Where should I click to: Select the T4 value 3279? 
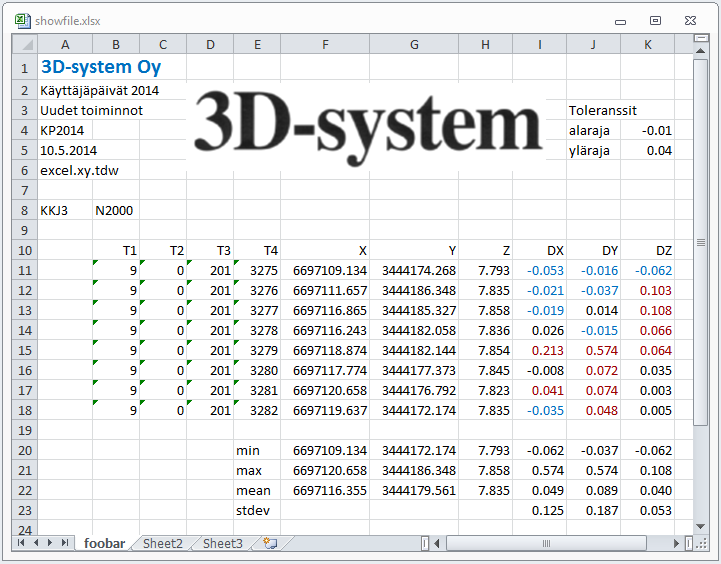point(257,350)
